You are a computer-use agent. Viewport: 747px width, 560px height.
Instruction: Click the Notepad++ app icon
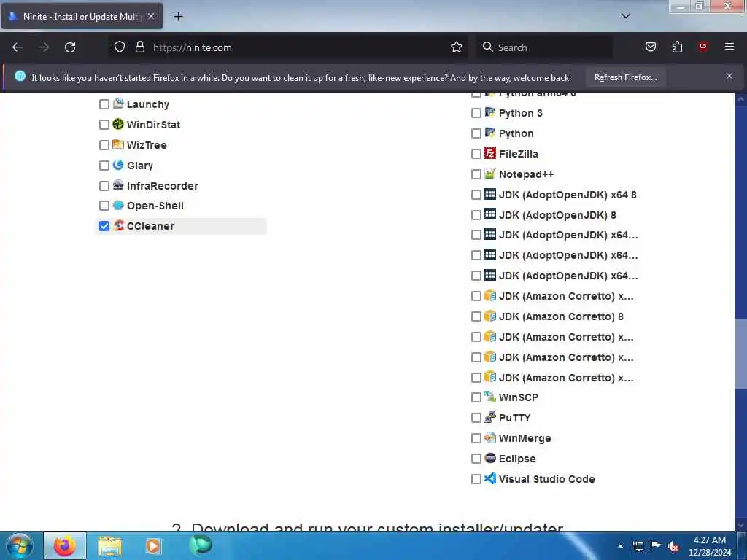[x=490, y=174]
